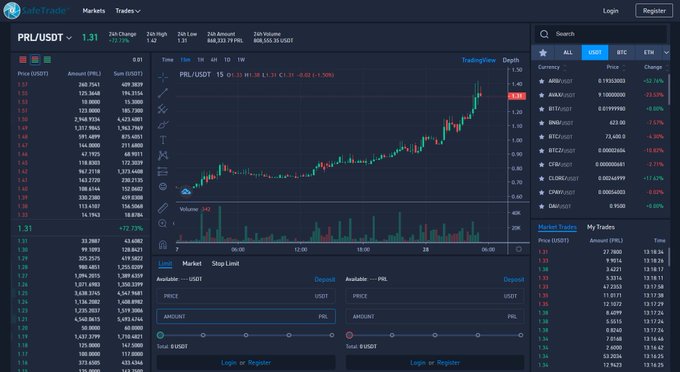Screen dimensions: 680x372
Task: Click the cloud icon on the chart
Action: [186, 191]
